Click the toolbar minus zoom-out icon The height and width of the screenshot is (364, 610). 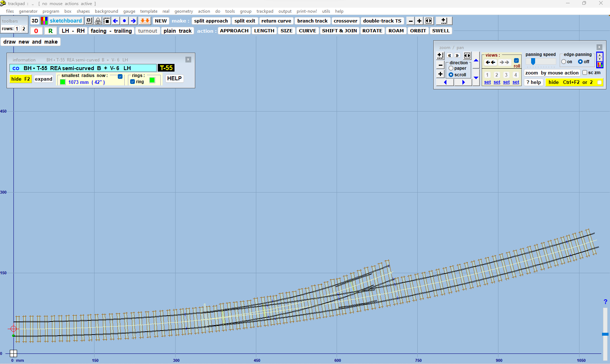[410, 21]
